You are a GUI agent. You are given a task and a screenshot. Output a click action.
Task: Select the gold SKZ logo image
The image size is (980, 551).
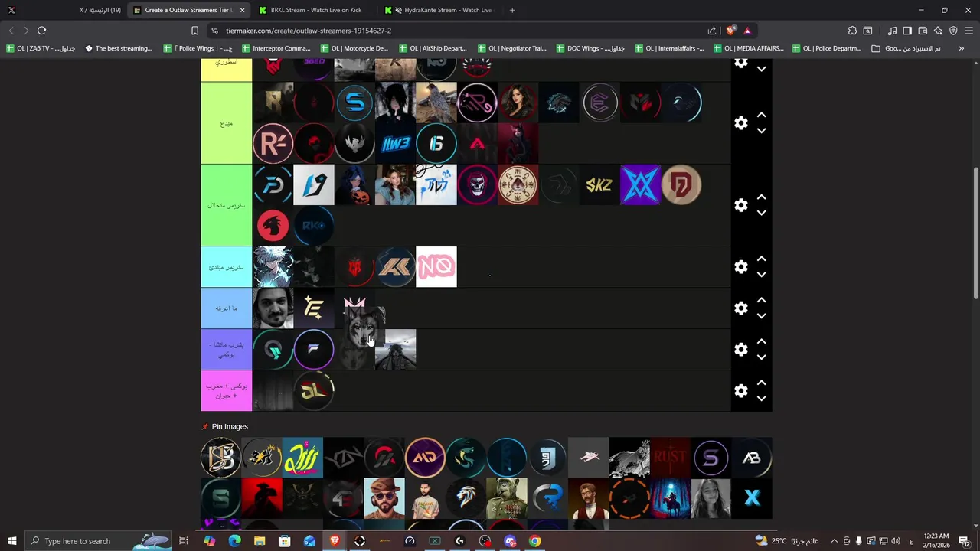pos(599,185)
